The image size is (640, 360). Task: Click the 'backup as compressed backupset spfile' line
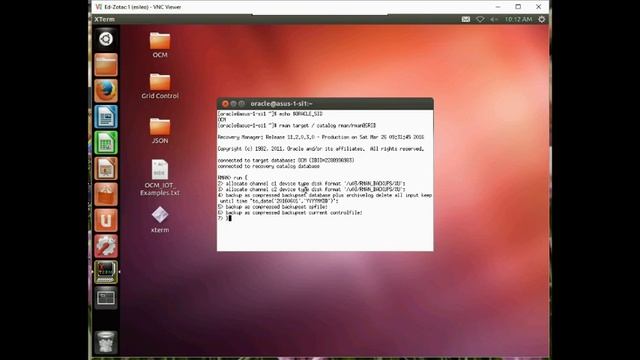pos(273,207)
